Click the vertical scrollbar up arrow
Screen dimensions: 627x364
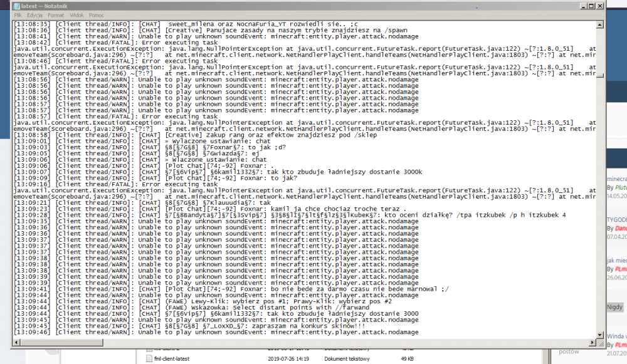pyautogui.click(x=600, y=25)
